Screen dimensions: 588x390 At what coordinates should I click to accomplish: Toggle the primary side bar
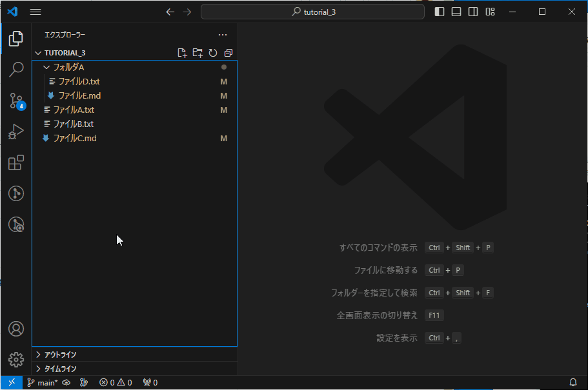coord(439,12)
